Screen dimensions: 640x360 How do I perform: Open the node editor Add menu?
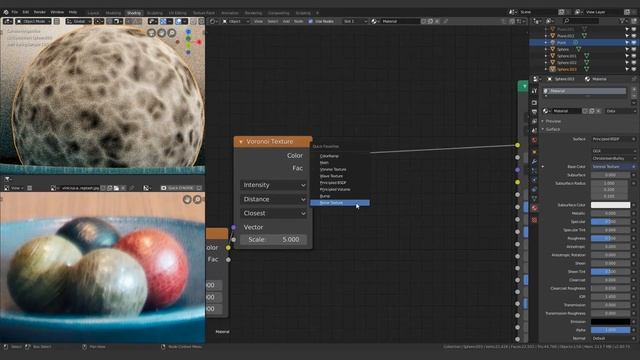(x=286, y=21)
